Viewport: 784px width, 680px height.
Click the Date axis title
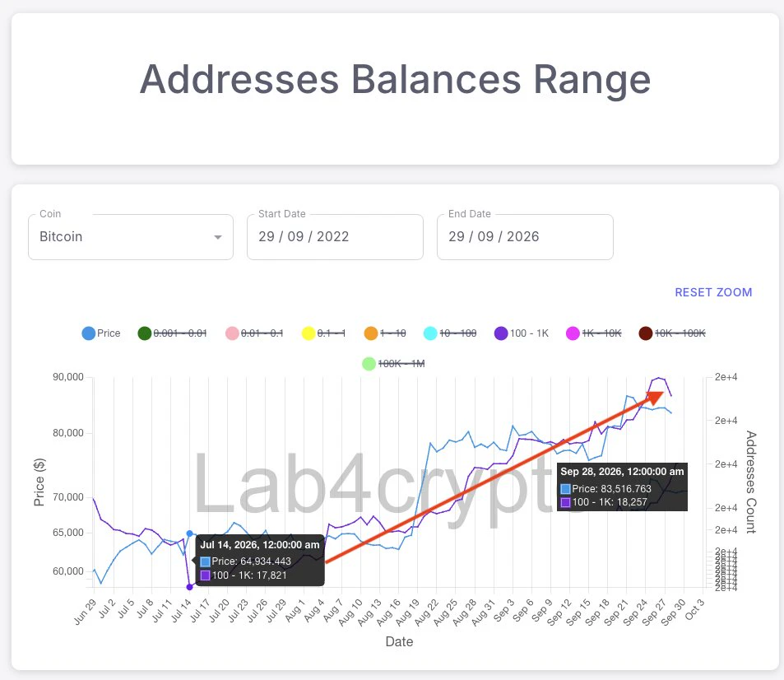tap(399, 642)
